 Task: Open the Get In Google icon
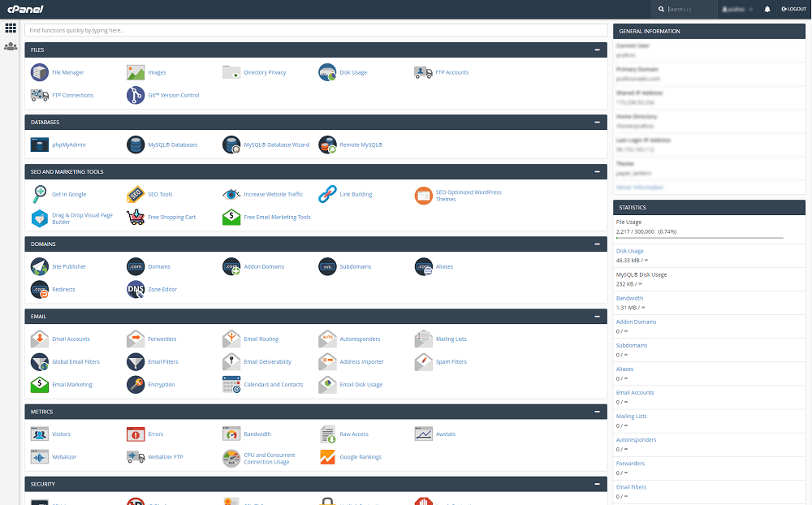(39, 194)
